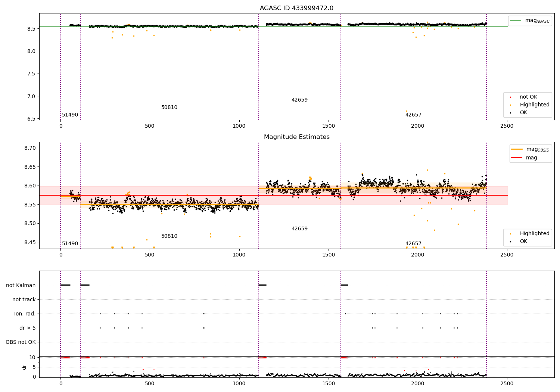Click the "dr > 5" row label
Viewport: 560px width, 392px height.
(x=28, y=328)
